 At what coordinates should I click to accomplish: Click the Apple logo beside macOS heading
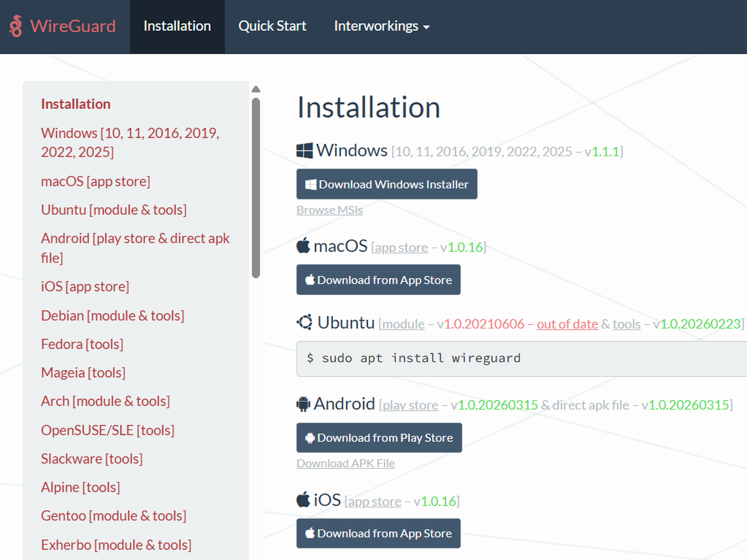(303, 246)
